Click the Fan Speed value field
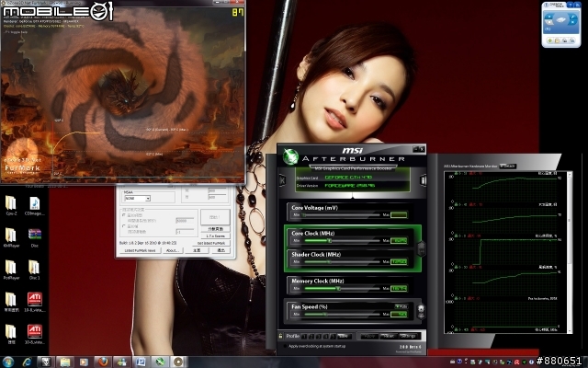 click(399, 314)
